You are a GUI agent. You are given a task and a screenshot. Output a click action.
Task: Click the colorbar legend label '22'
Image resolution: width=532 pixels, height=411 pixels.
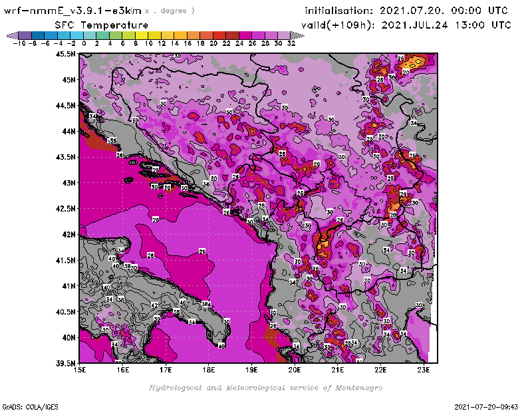click(226, 43)
